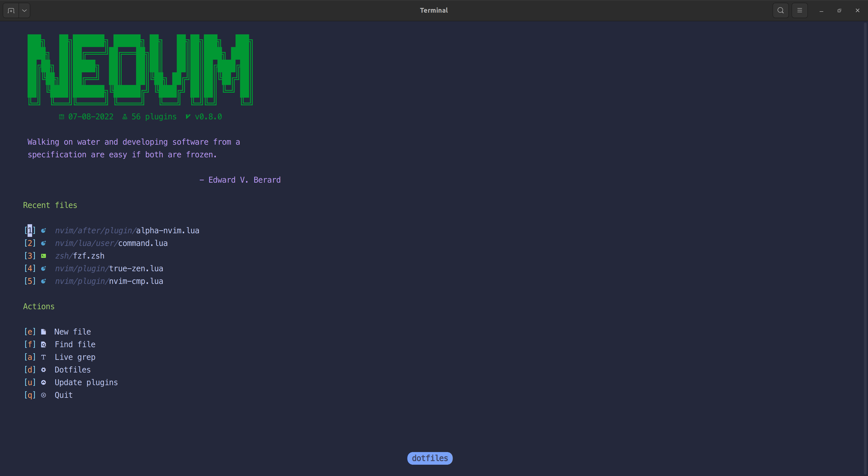Click the Dotfiles gear icon

(44, 370)
